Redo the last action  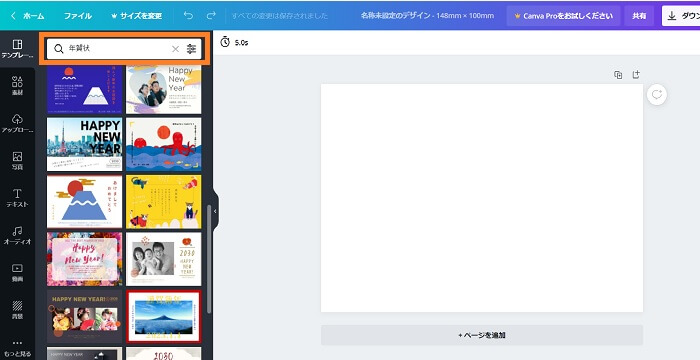[211, 16]
